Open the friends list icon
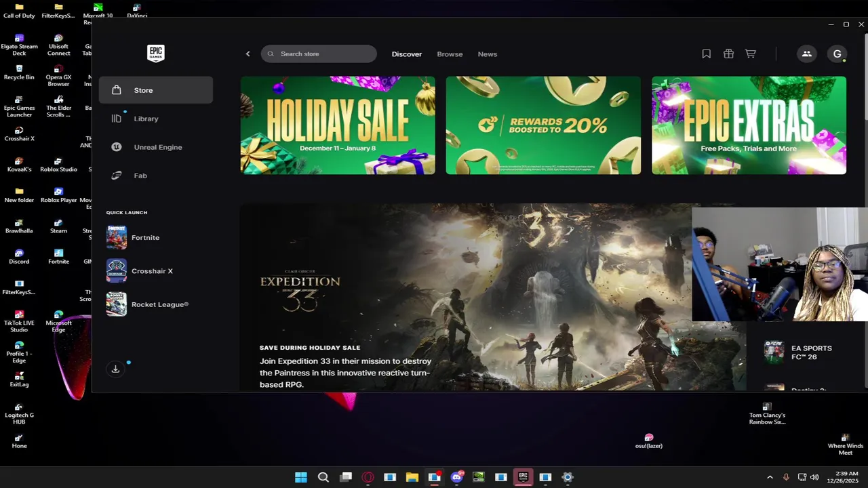 pos(806,54)
